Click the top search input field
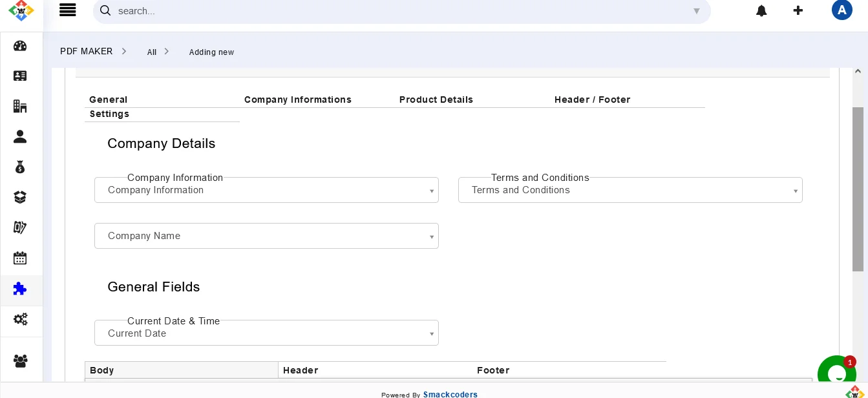The height and width of the screenshot is (398, 868). coord(401,11)
